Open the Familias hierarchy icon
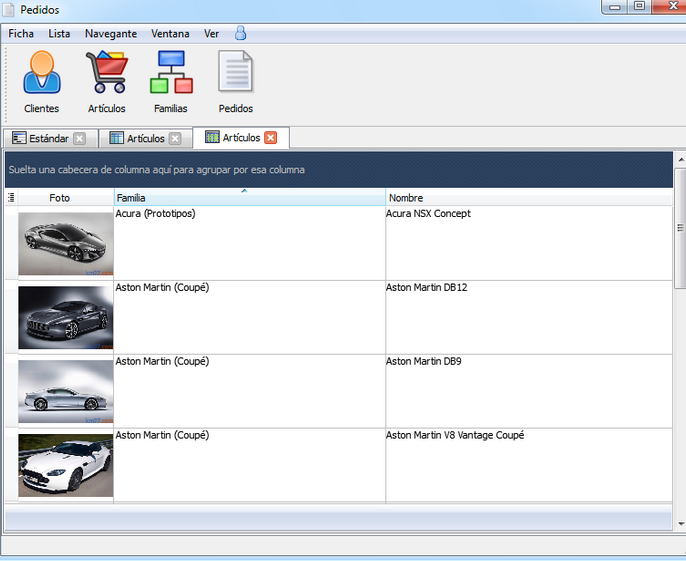Screen dimensions: 686x561 click(171, 82)
